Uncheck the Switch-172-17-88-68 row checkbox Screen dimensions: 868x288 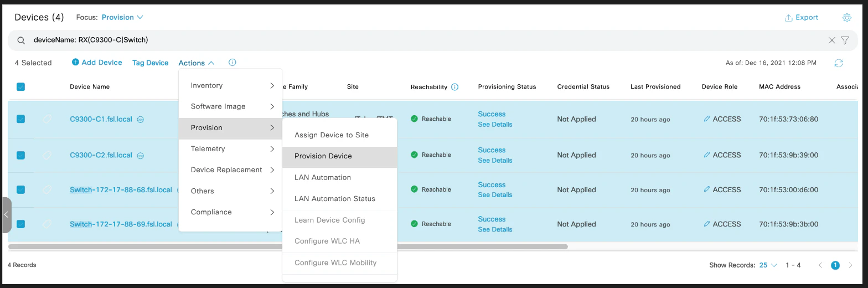pos(20,189)
